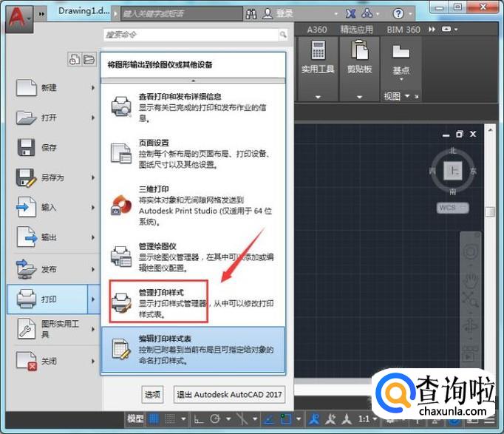Screen dimensions: 504x434
Task: Expand the 输入 submenu arrow
Action: [x=93, y=207]
